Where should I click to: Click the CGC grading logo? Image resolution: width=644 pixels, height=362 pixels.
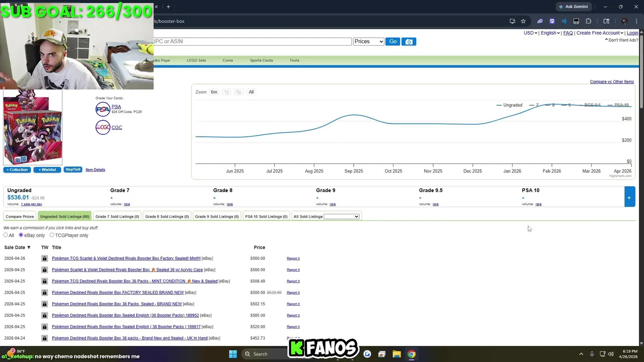click(x=103, y=127)
